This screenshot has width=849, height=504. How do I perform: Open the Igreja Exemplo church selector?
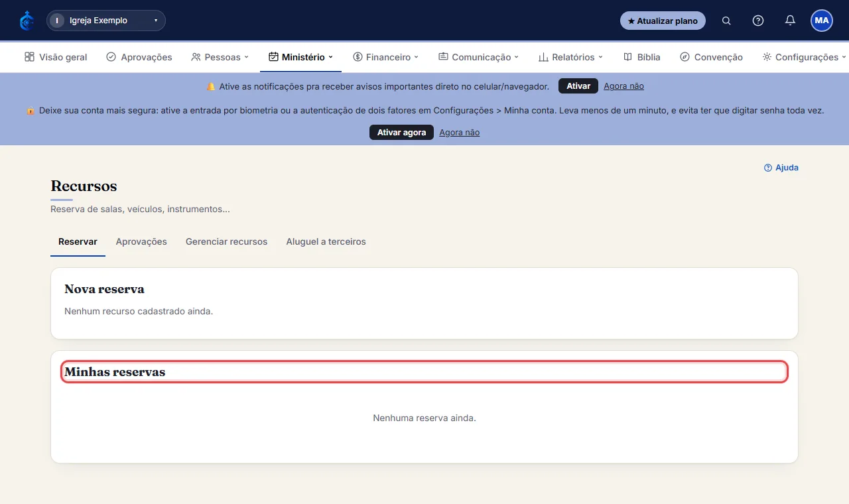pyautogui.click(x=106, y=21)
